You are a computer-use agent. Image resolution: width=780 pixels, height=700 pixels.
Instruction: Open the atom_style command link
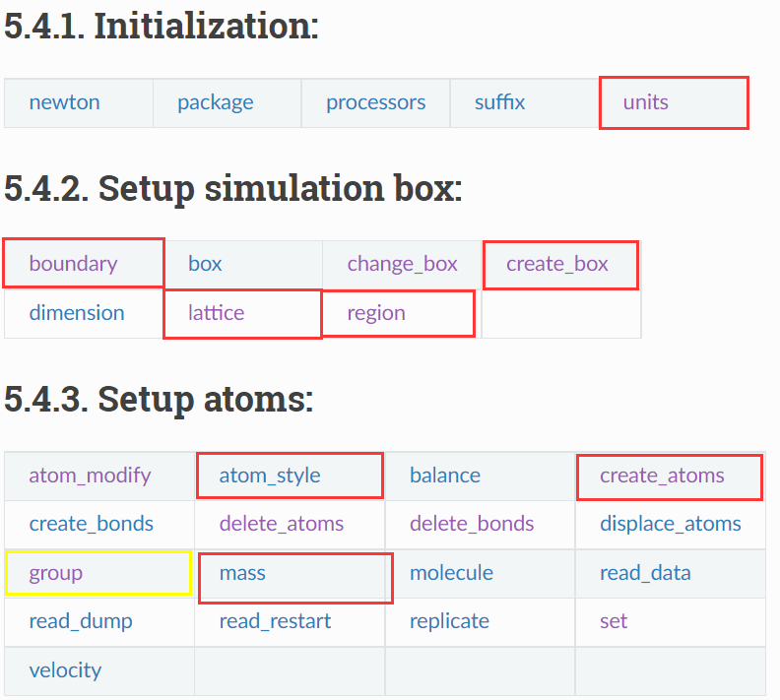pos(269,476)
